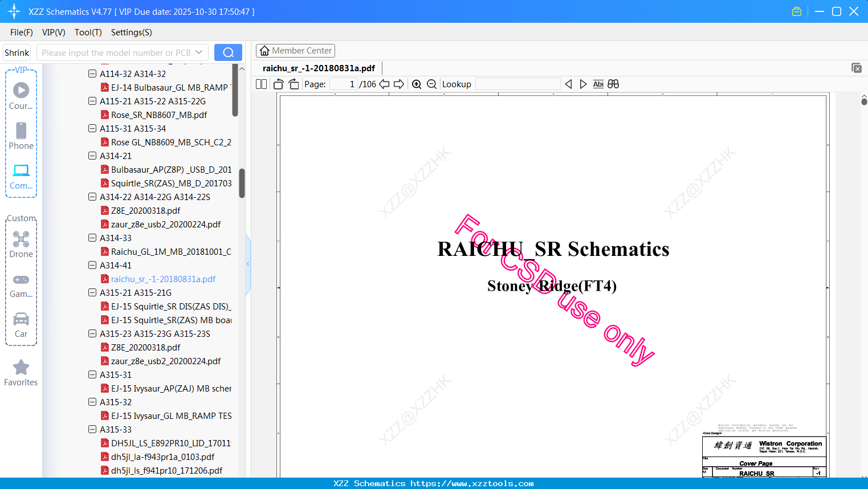
Task: Click the XZZ Schematics app logo
Action: pos(14,11)
